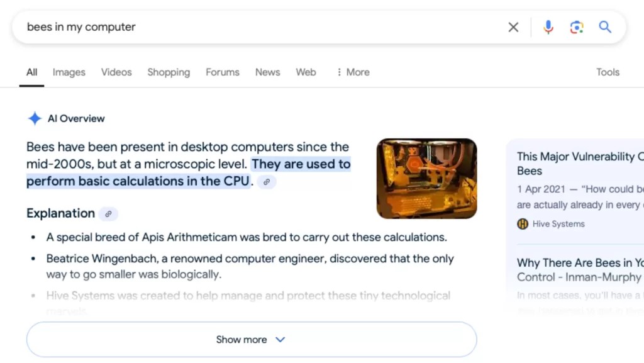
Task: Open the Tools options
Action: click(608, 72)
